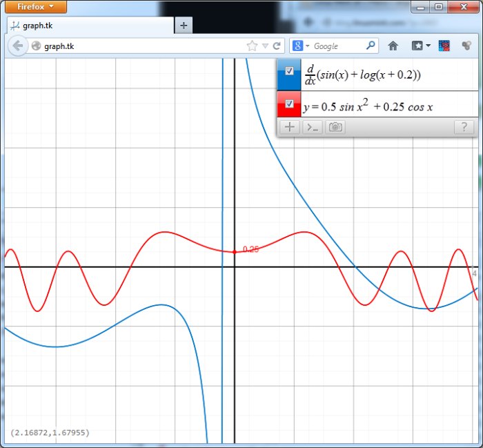Click the search magnifier icon
Viewport: 483px width, 448px height.
pyautogui.click(x=371, y=46)
